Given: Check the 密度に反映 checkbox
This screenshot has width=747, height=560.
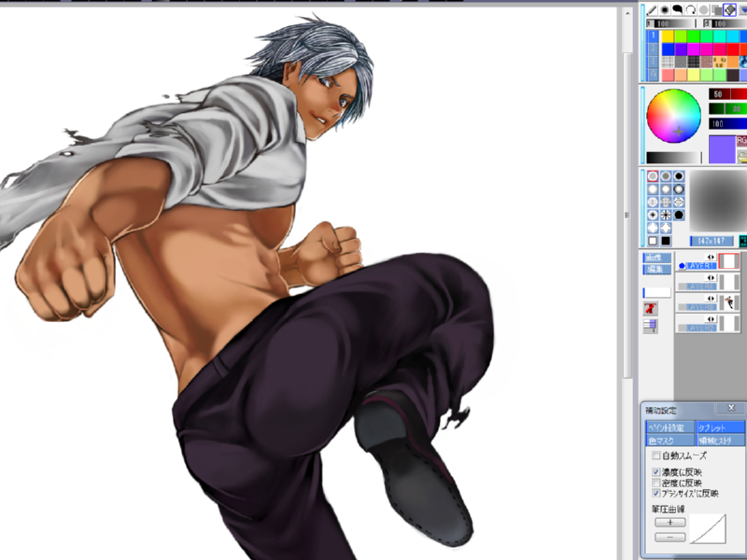Looking at the screenshot, I should 656,483.
